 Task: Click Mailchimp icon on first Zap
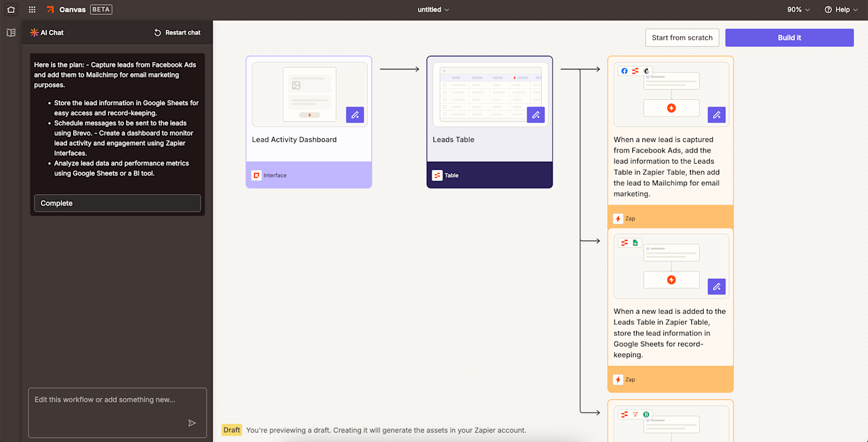tap(646, 71)
